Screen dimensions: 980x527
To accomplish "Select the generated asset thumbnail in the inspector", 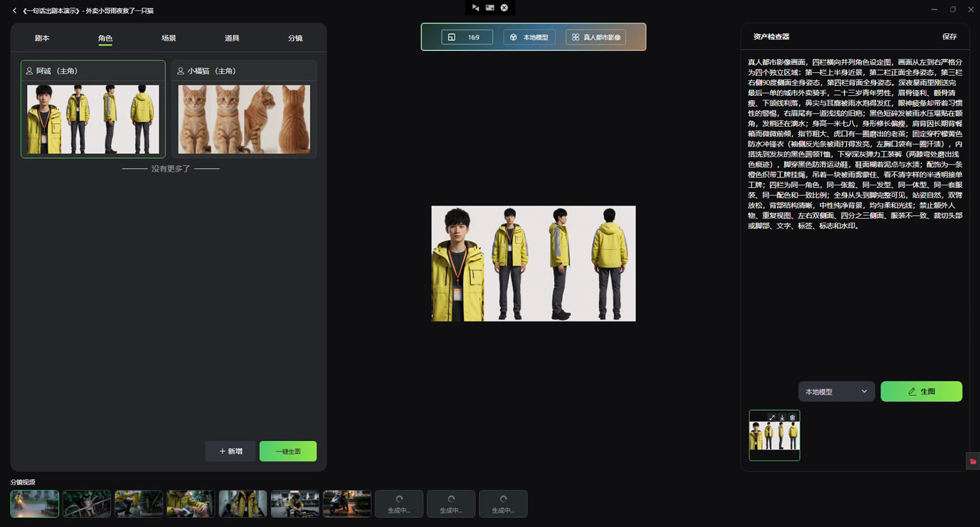I will coord(774,435).
